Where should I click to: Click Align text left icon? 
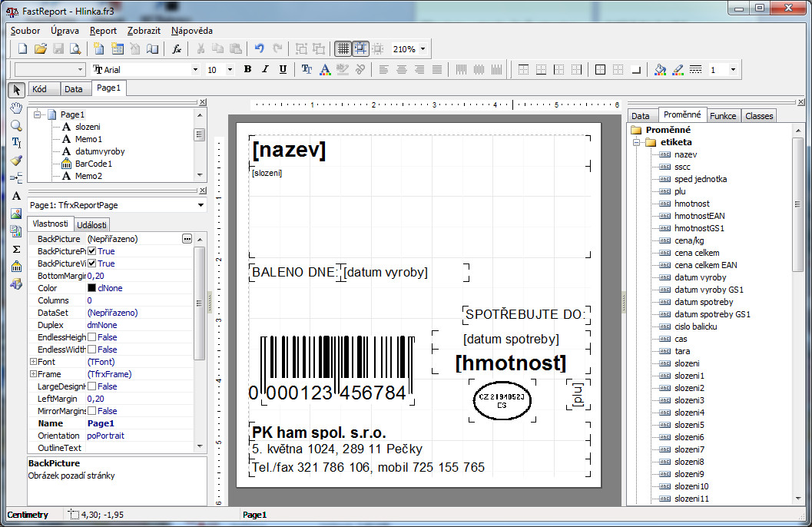(384, 69)
